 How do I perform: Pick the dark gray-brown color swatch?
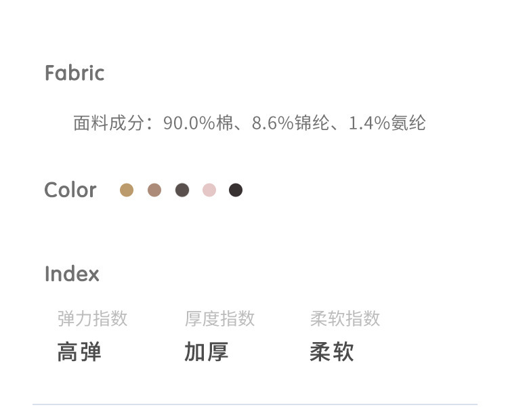[x=182, y=190]
